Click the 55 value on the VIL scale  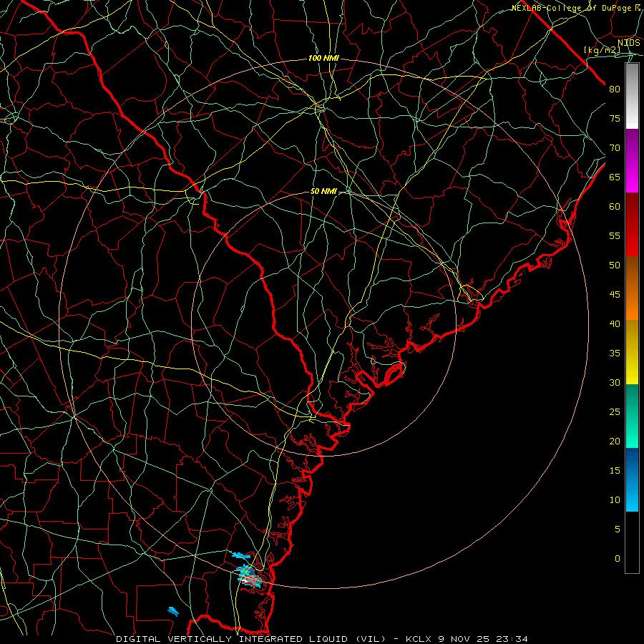tap(615, 235)
